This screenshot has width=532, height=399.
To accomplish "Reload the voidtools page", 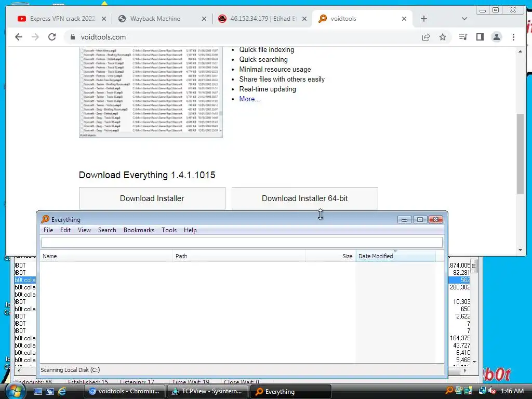I will coord(52,37).
